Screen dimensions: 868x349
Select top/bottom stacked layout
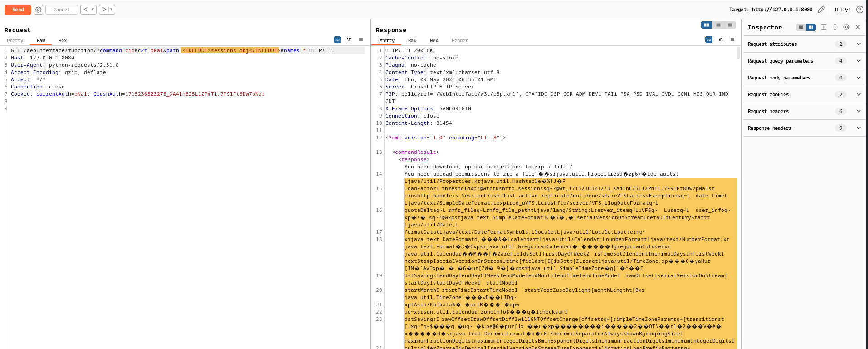tap(718, 25)
